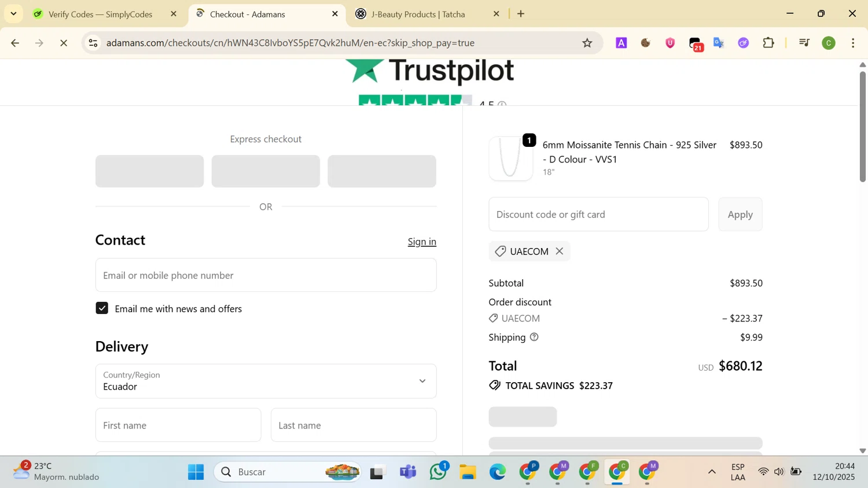Switch to Verify Codes SimplyCodes tab
The width and height of the screenshot is (868, 488).
(x=100, y=14)
